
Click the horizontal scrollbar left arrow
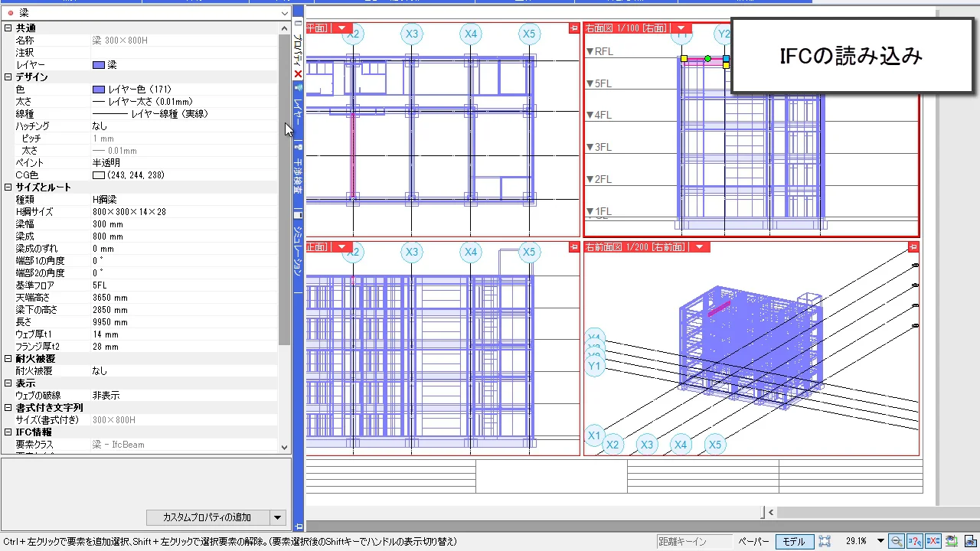[771, 512]
